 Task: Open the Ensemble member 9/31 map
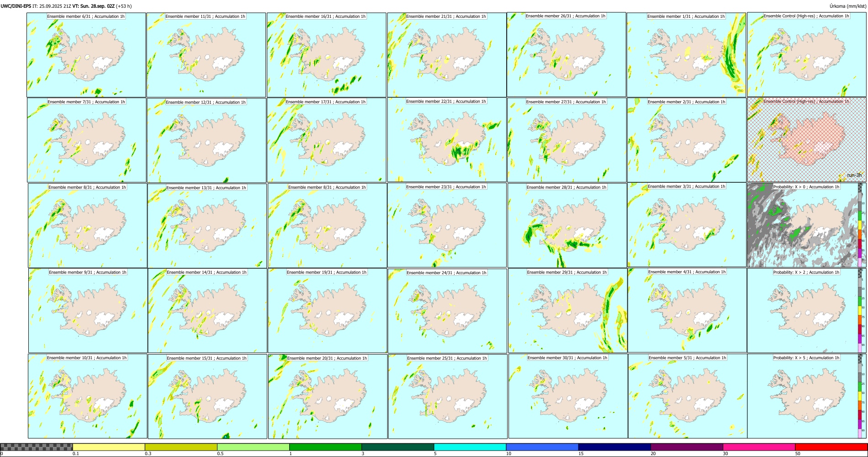(88, 311)
